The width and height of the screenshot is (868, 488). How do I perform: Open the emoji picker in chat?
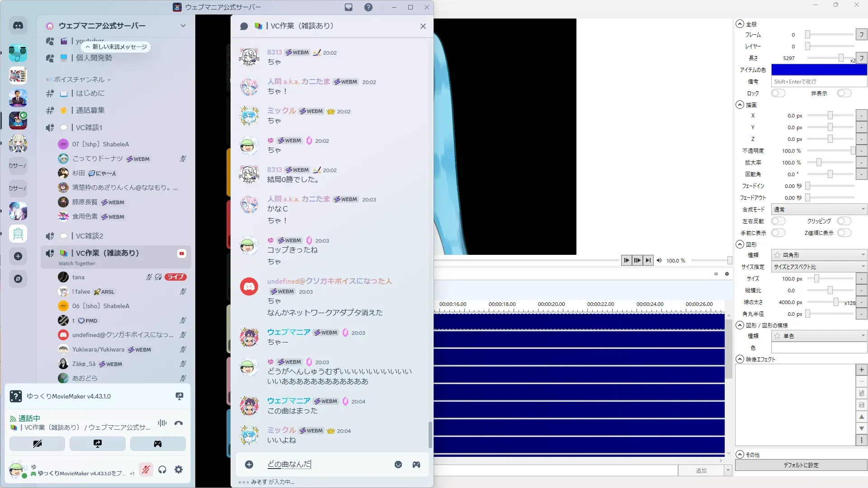(398, 465)
